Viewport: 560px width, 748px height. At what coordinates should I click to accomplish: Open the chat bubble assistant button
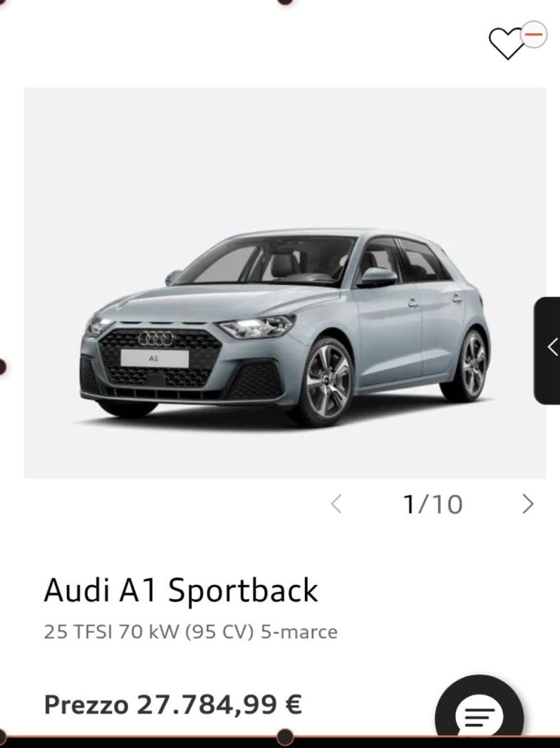pyautogui.click(x=479, y=713)
